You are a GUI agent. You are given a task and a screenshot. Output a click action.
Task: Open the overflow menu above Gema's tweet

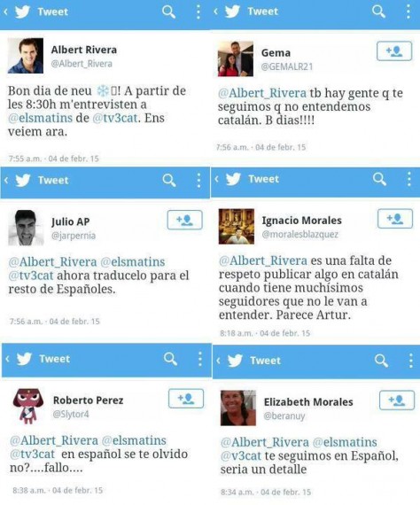tap(408, 12)
